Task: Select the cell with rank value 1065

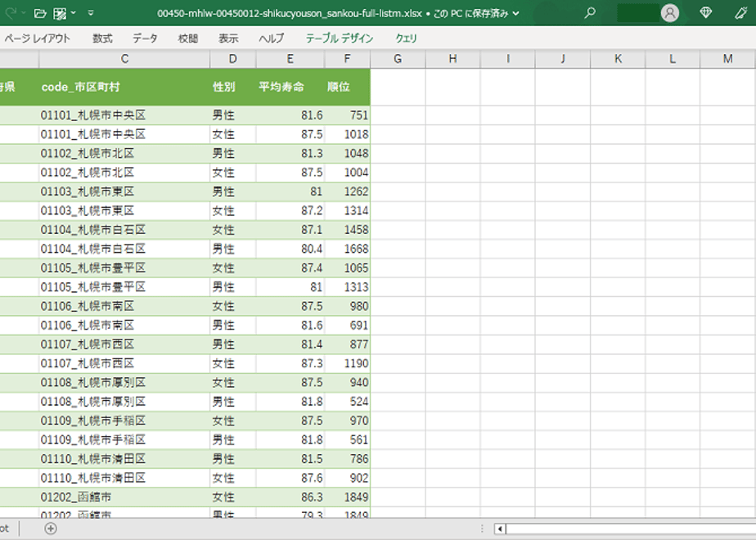Action: click(347, 268)
